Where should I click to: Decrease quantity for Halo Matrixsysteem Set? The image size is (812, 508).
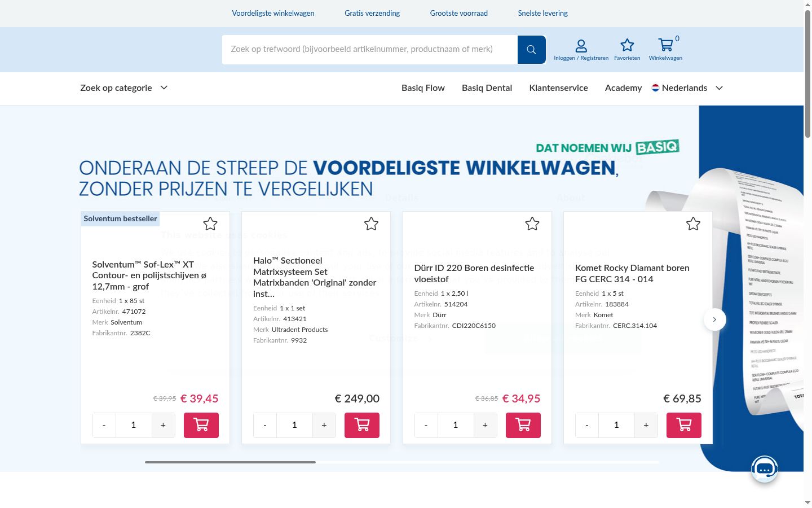[265, 425]
